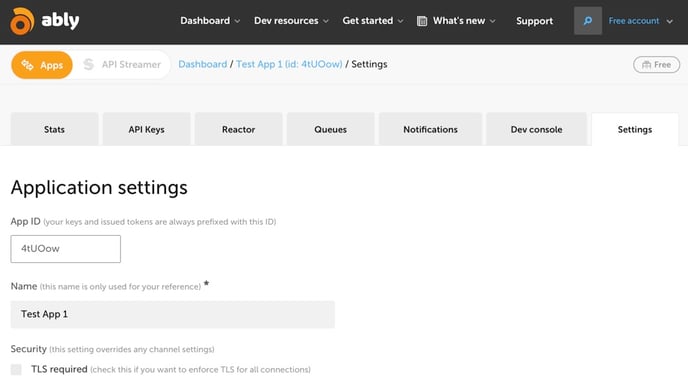Image resolution: width=688 pixels, height=390 pixels.
Task: Click the App ID field
Action: (65, 249)
